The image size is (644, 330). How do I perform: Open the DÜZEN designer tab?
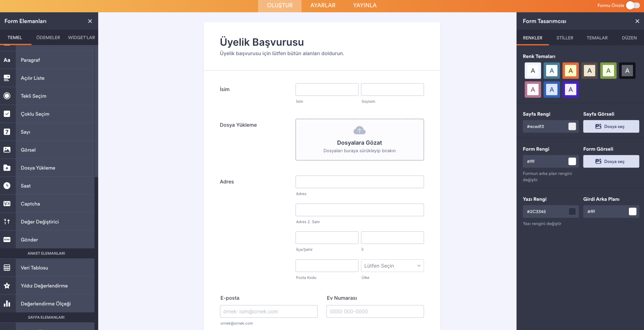click(629, 38)
